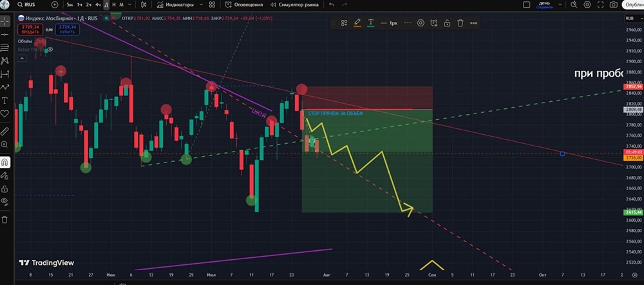The width and height of the screenshot is (644, 285).
Task: Click the Индекс МосБиржи symbol title
Action: pyautogui.click(x=61, y=18)
